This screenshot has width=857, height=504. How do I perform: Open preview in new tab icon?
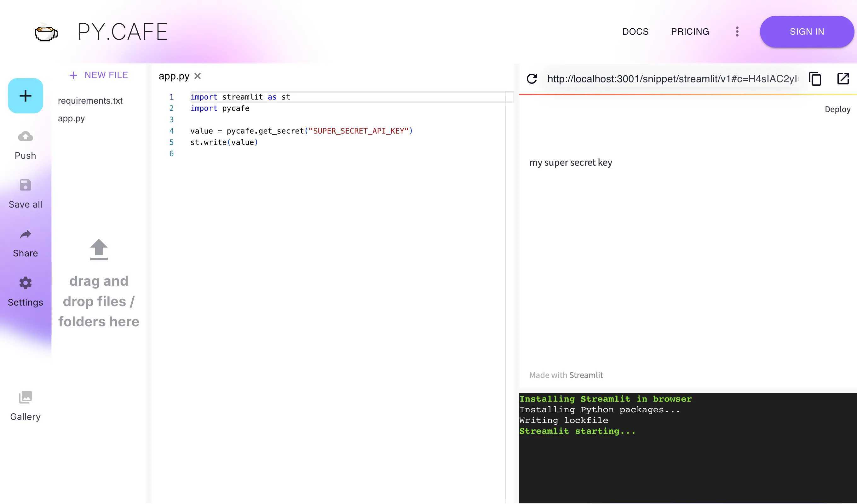[843, 79]
